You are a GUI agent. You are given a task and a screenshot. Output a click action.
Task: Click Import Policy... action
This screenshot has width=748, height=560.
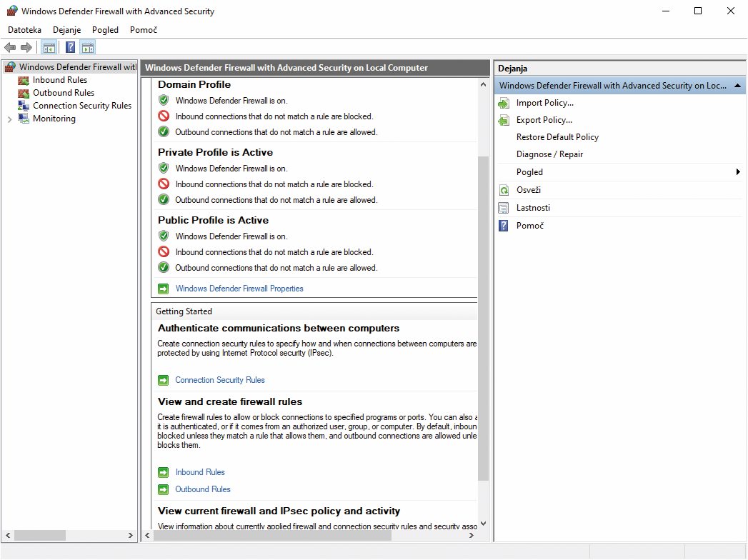click(x=545, y=103)
